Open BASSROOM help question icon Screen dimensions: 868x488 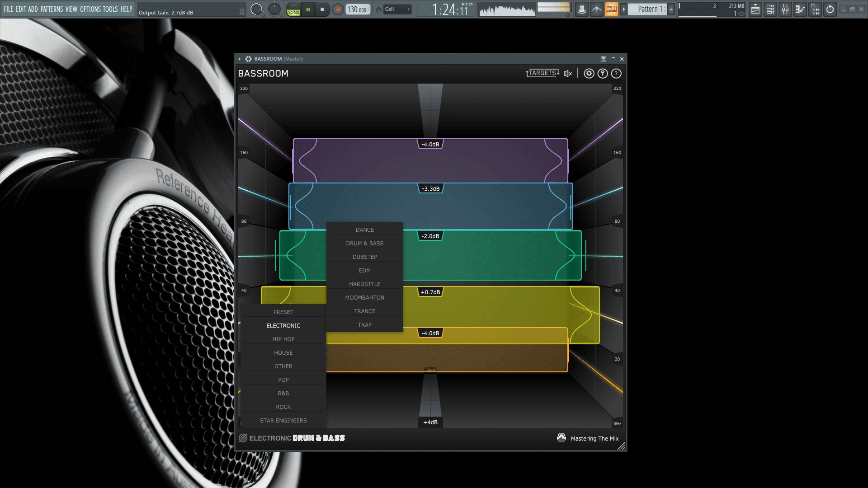(x=616, y=74)
